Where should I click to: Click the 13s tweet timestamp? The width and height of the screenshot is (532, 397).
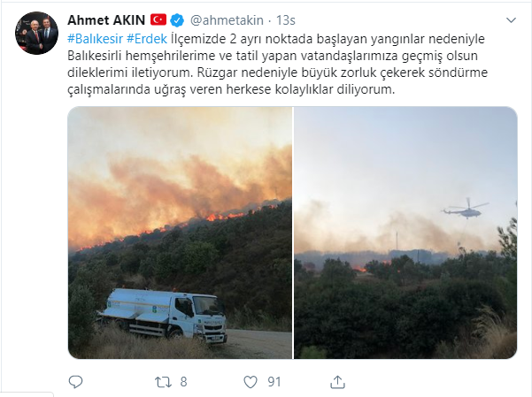285,20
